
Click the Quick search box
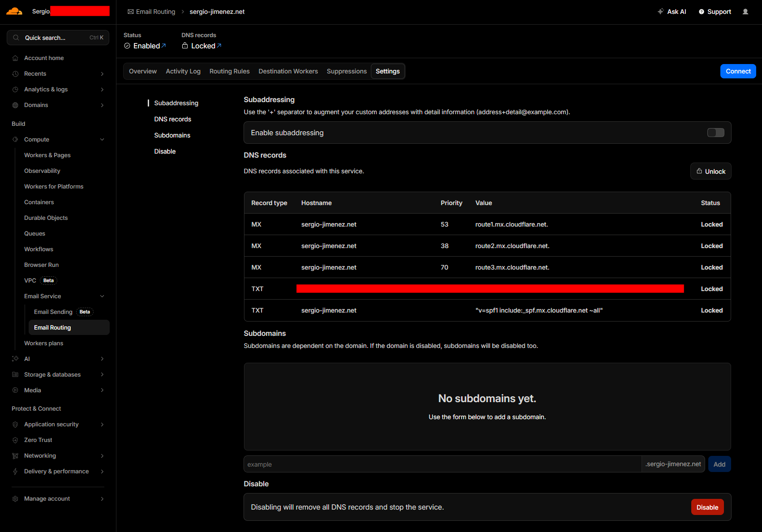coord(58,38)
